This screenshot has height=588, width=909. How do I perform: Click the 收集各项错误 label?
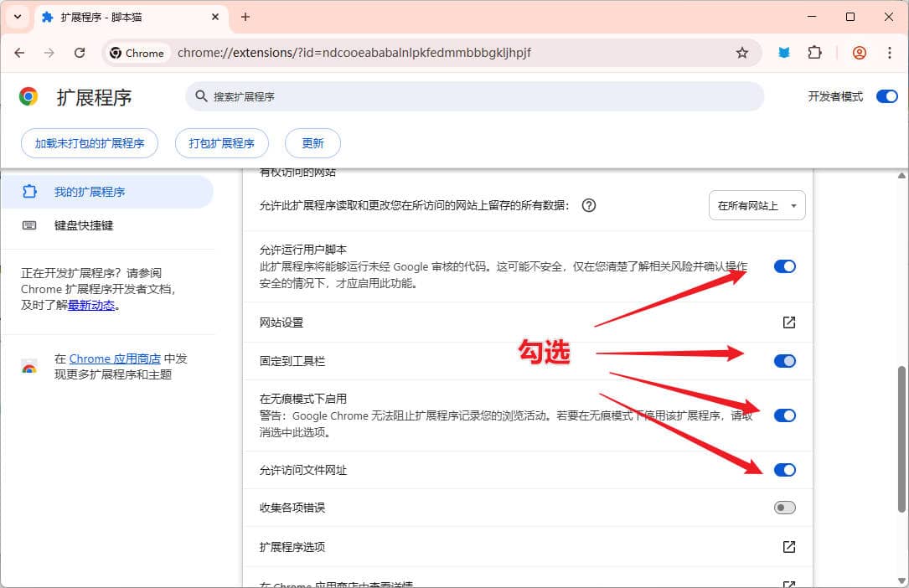(x=292, y=508)
